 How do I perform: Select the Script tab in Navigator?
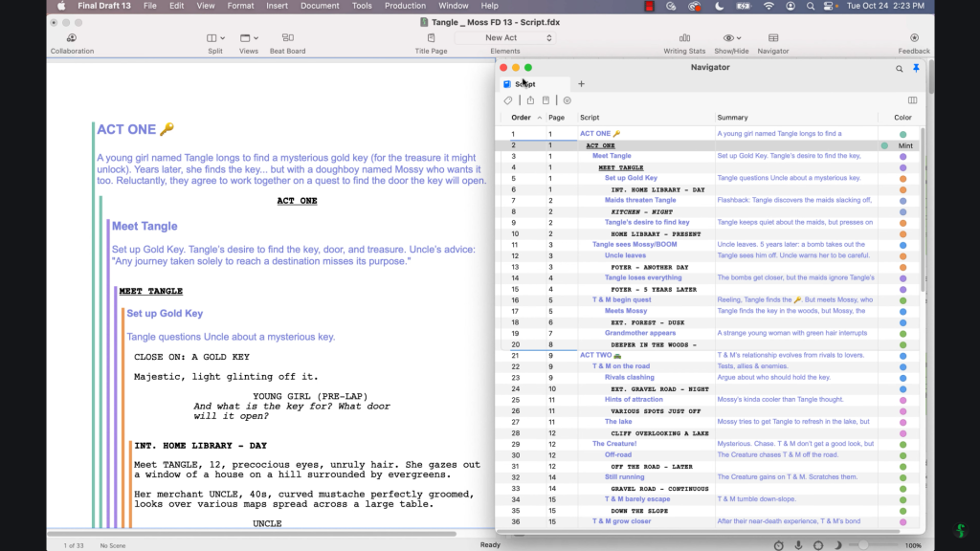point(525,84)
